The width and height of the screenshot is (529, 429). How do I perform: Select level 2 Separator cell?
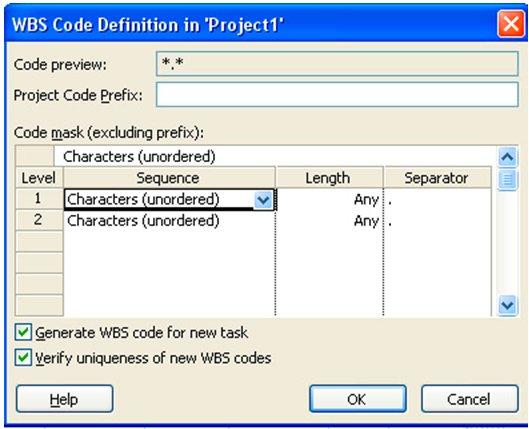click(438, 221)
